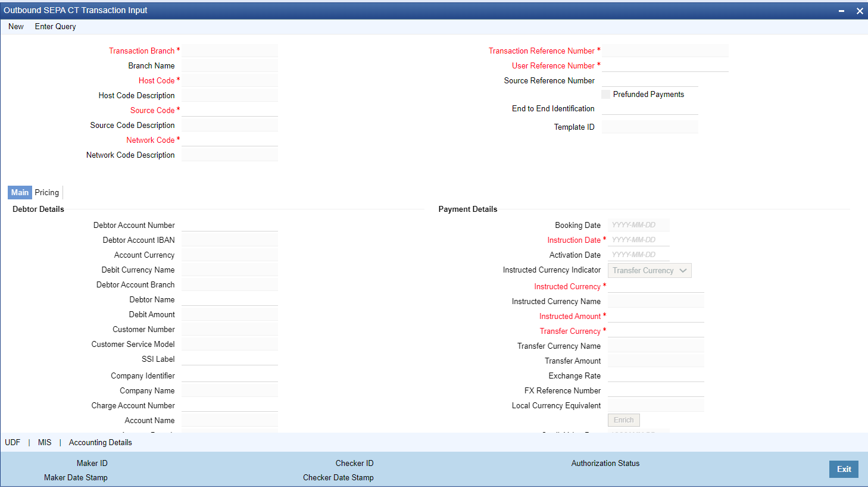Viewport: 868px width, 488px height.
Task: Focus the Transfer Currency field
Action: pyautogui.click(x=656, y=331)
